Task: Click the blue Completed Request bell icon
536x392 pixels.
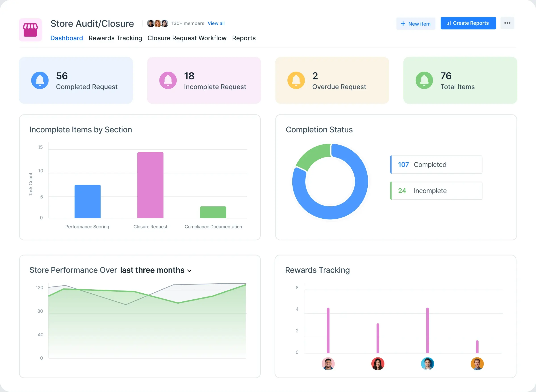Action: [40, 80]
